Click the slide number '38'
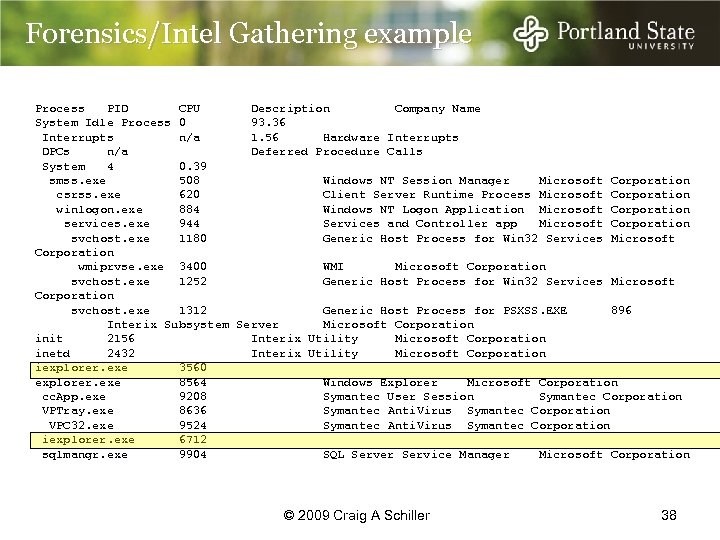This screenshot has width=720, height=540. (x=669, y=515)
